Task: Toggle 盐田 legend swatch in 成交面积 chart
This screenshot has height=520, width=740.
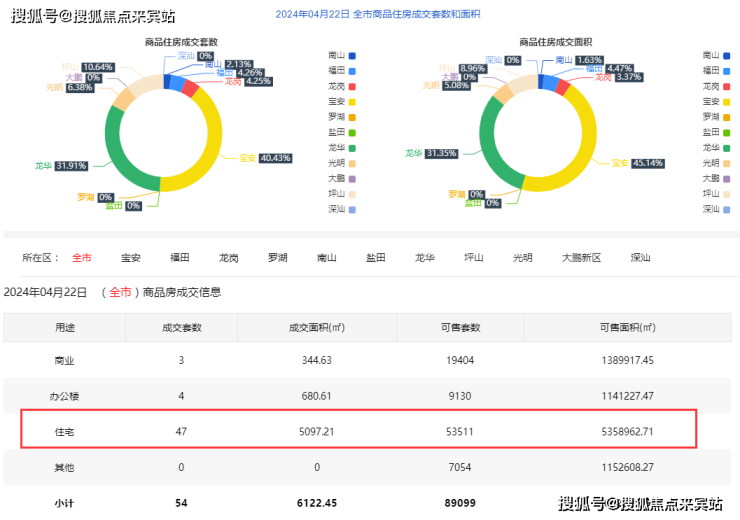Action: [x=727, y=133]
